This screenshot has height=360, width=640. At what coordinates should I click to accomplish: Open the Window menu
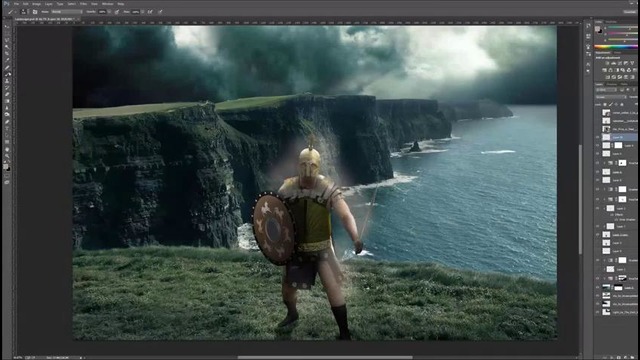[x=108, y=4]
